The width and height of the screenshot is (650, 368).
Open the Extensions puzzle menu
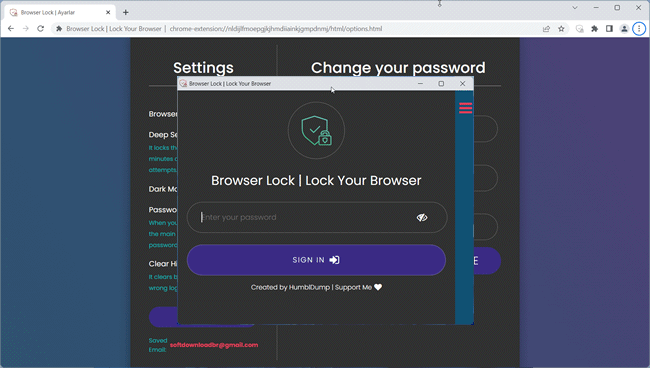coord(594,29)
